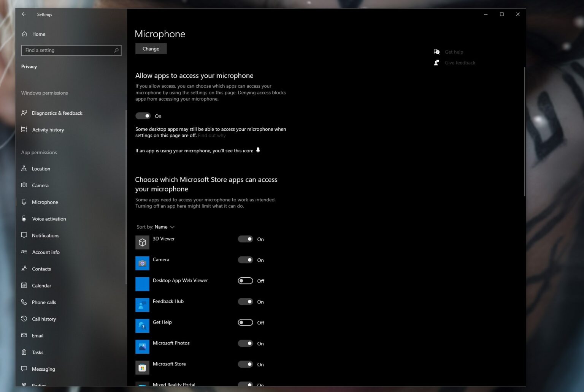Select Activity history under Windows permissions
The height and width of the screenshot is (392, 584).
[x=48, y=130]
